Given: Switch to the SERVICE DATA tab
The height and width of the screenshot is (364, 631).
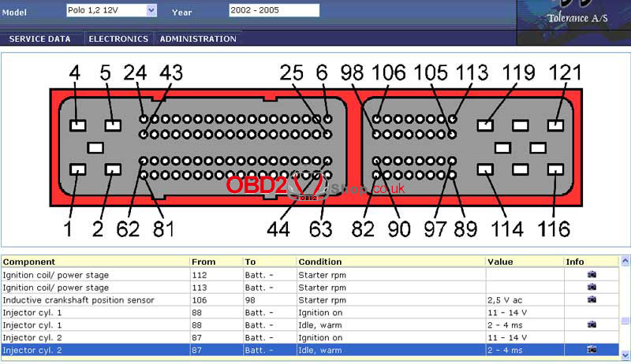Looking at the screenshot, I should [39, 39].
